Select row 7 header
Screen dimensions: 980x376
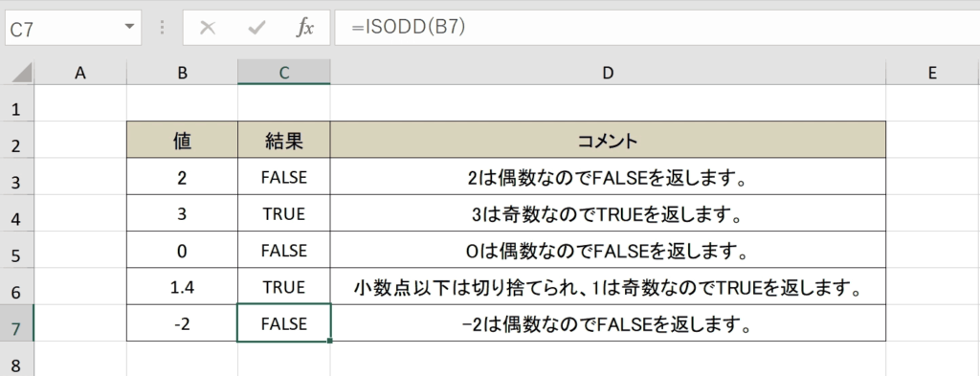point(16,325)
